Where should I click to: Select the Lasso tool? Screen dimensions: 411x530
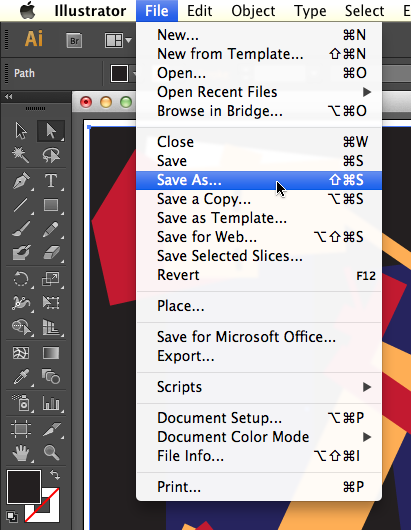51,155
